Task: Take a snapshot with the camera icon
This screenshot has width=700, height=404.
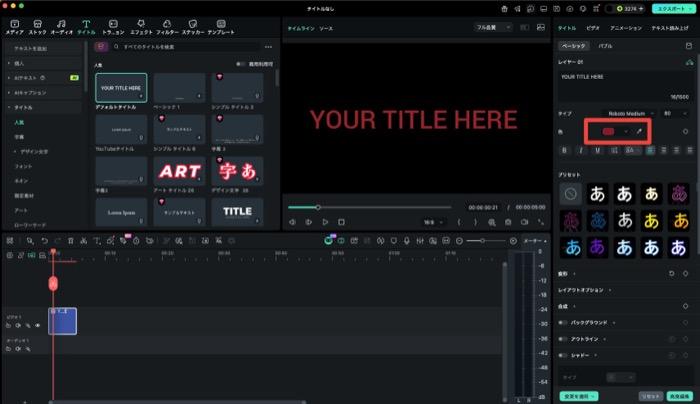Action: (x=508, y=222)
